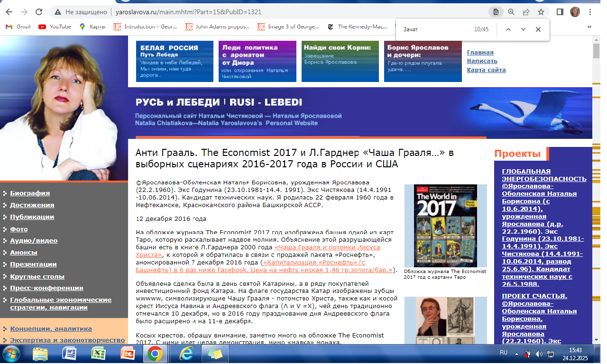Bookmark this page with the star icon
This screenshot has width=607, height=364.
pos(541,12)
